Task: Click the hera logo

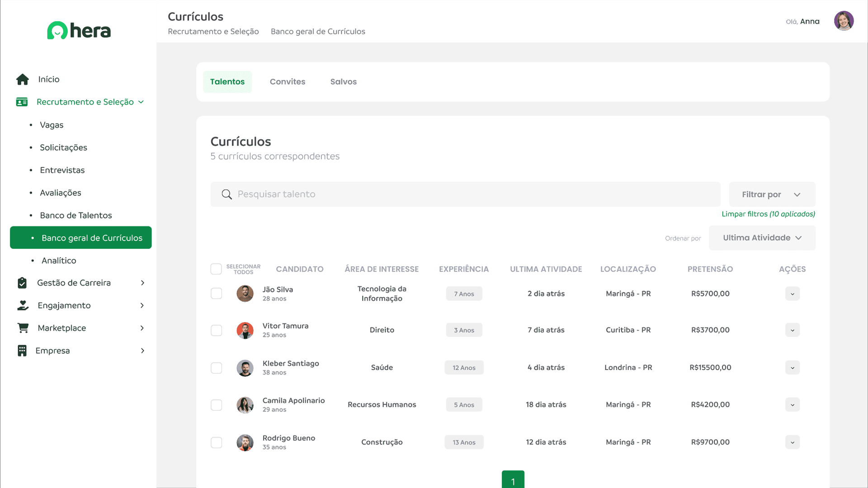Action: pyautogui.click(x=79, y=31)
